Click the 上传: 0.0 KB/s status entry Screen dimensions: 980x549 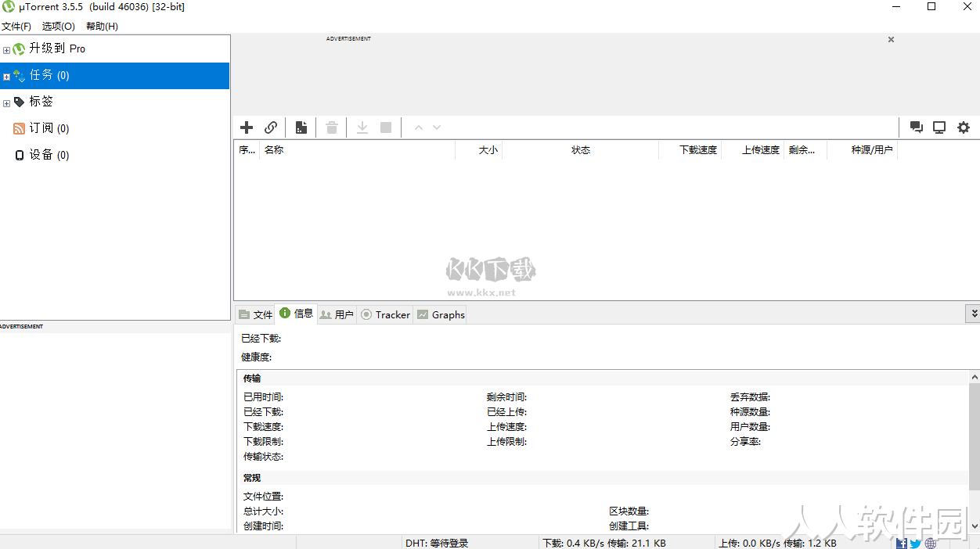[x=777, y=543]
